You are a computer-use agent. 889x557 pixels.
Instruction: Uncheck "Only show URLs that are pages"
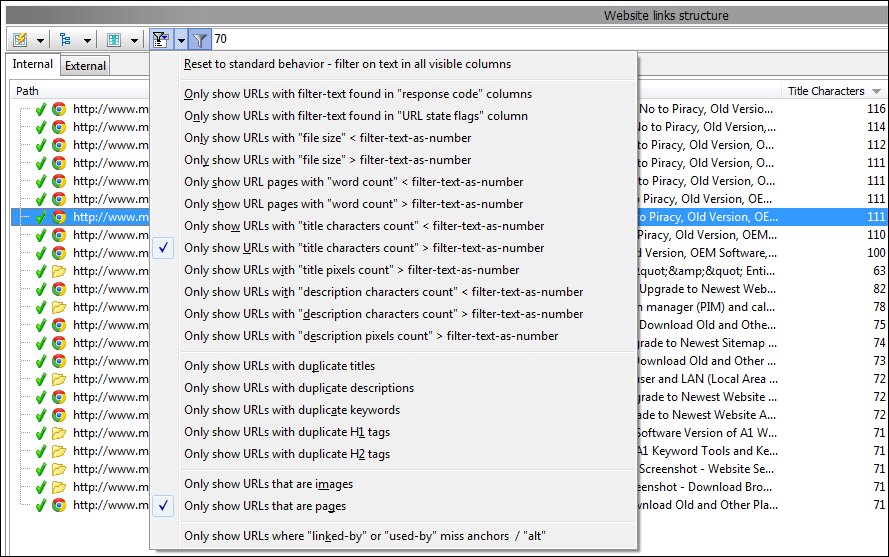coord(265,506)
